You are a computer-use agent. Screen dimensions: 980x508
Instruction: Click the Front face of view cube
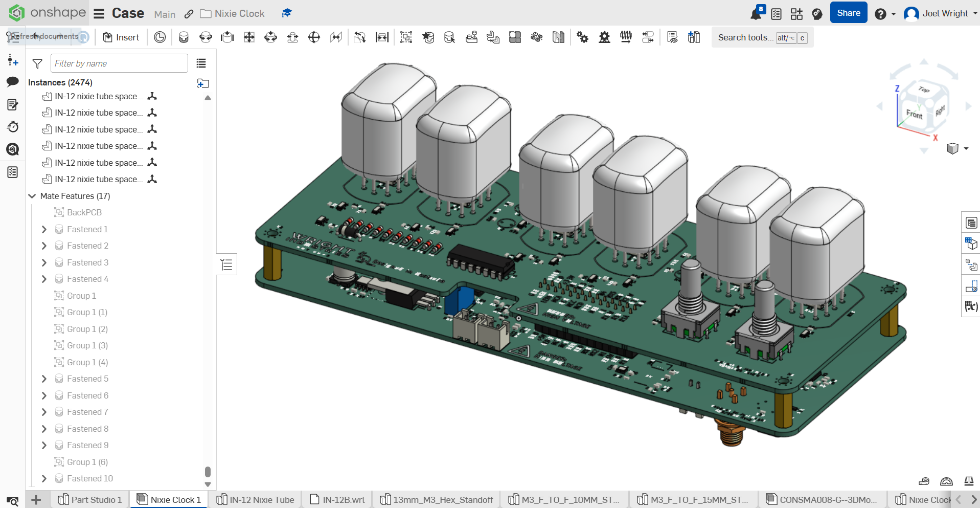pos(914,114)
